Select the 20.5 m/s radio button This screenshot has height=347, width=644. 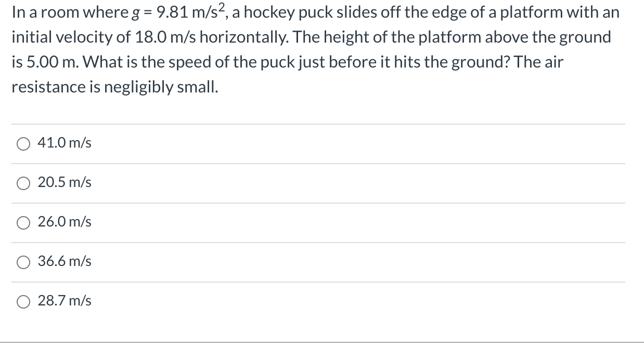(x=23, y=183)
